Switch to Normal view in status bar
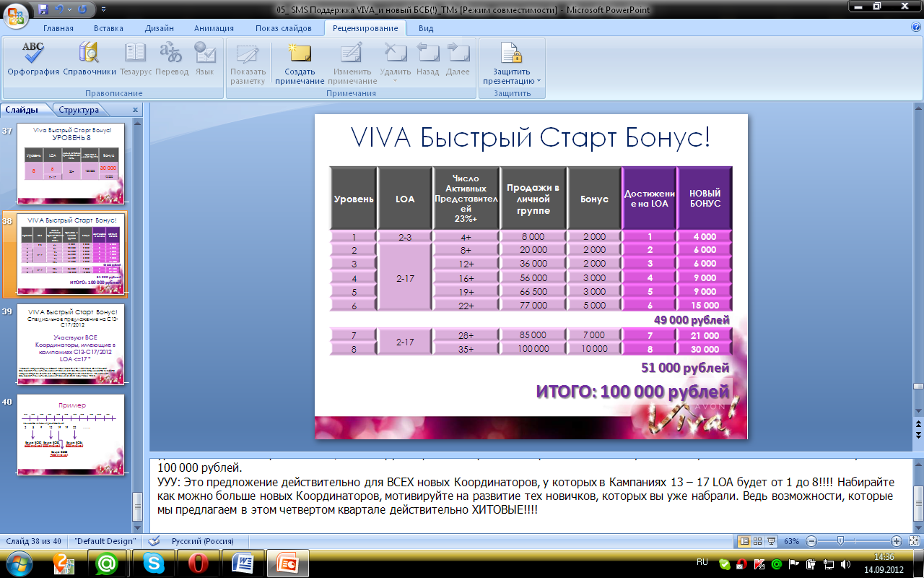 744,541
